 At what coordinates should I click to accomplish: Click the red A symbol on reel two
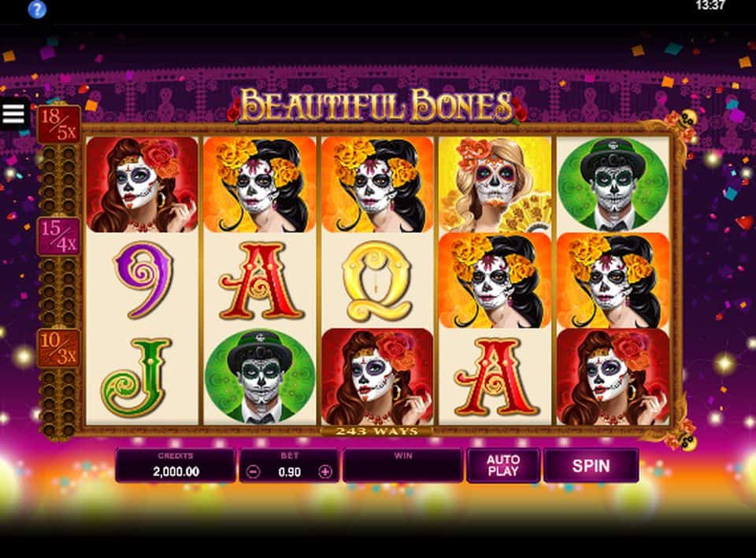pos(260,282)
